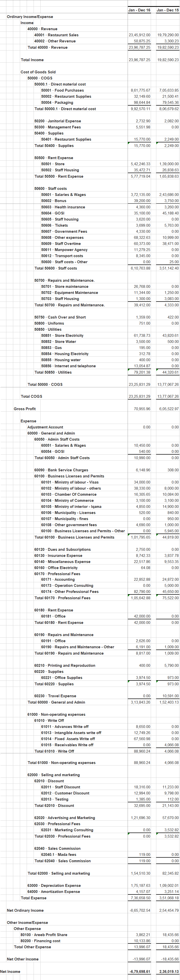Click Total 60000 · General and Admin
Viewport: 180px width, 980px height.
tap(56, 703)
